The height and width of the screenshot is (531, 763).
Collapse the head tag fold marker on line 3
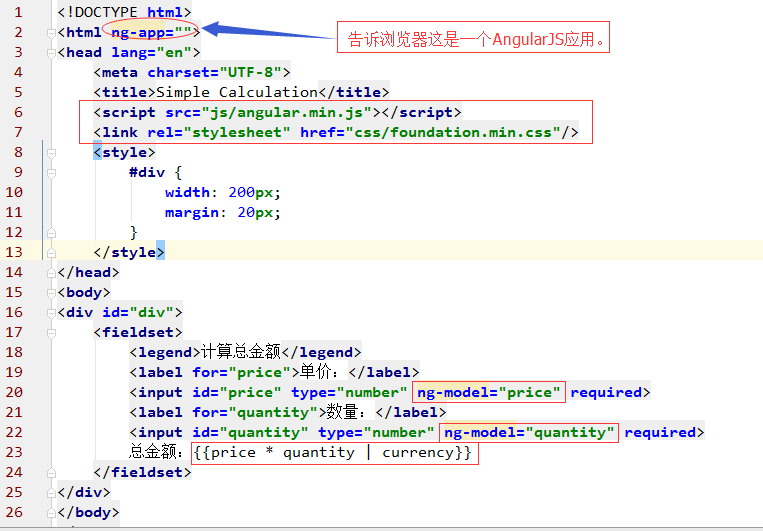click(x=51, y=53)
